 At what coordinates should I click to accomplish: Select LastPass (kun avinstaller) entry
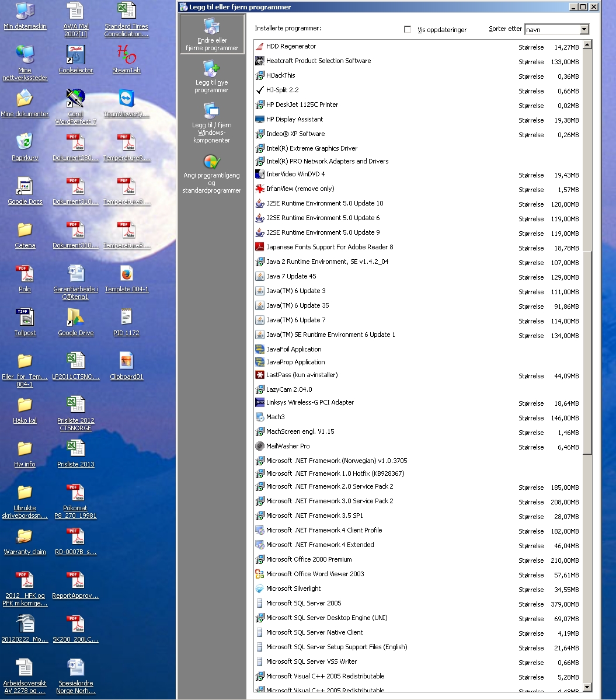pyautogui.click(x=418, y=375)
